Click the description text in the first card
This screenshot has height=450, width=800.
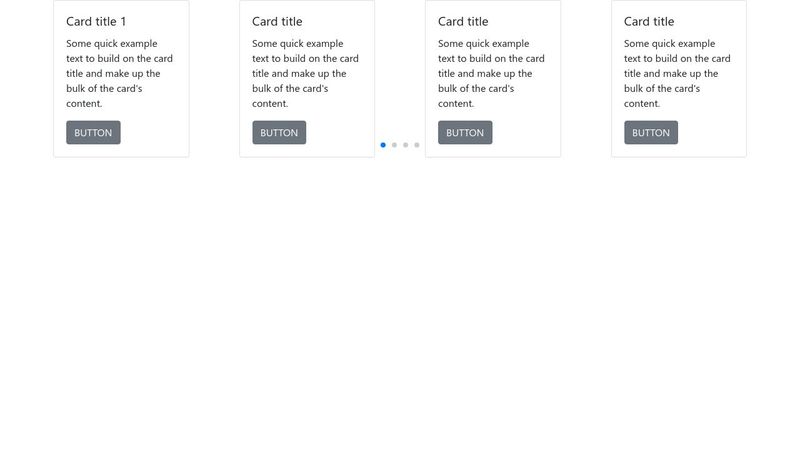point(119,73)
